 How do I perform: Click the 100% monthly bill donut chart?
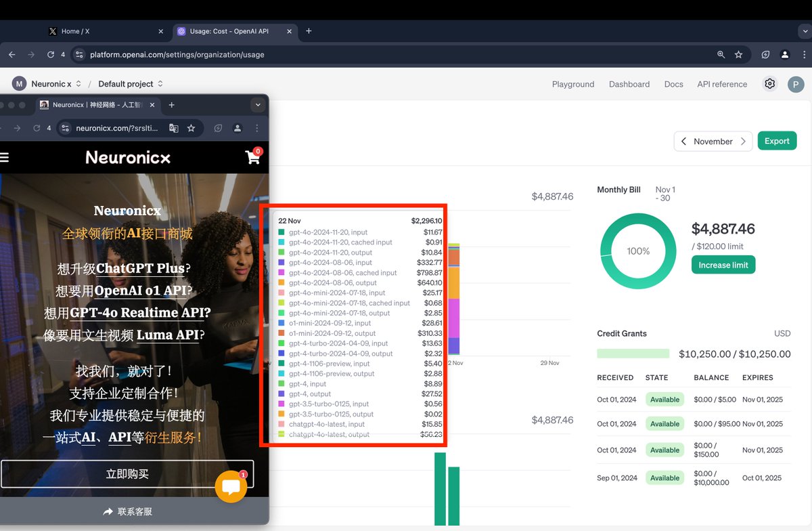pyautogui.click(x=638, y=251)
